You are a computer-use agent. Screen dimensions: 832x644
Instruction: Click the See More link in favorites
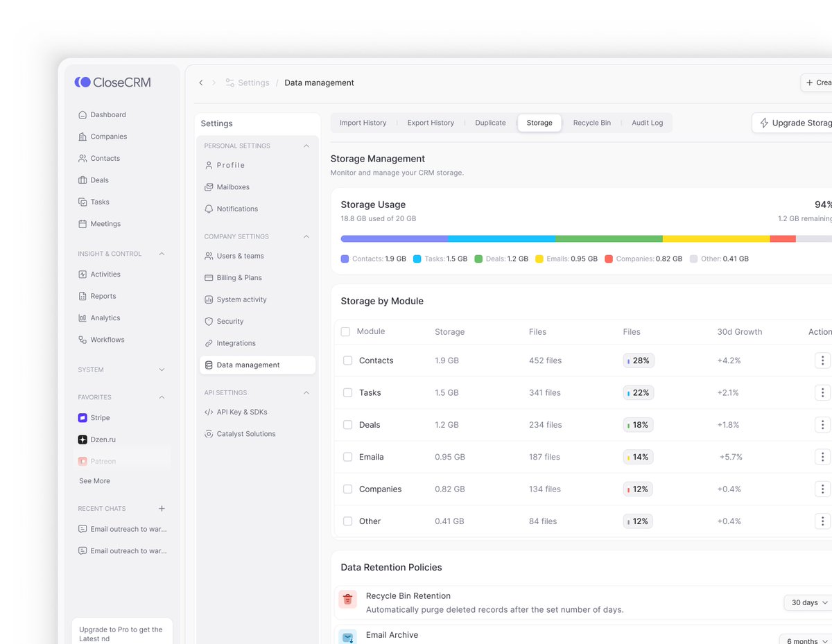point(94,480)
